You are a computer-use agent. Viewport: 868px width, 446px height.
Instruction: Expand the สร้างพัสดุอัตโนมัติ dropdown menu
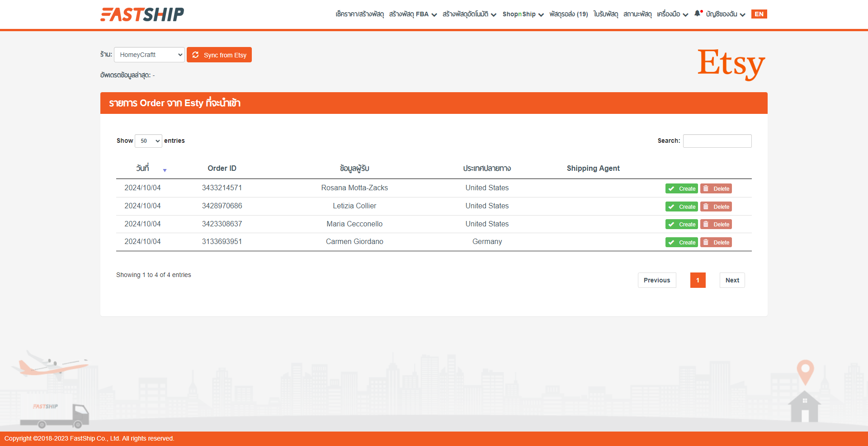469,14
